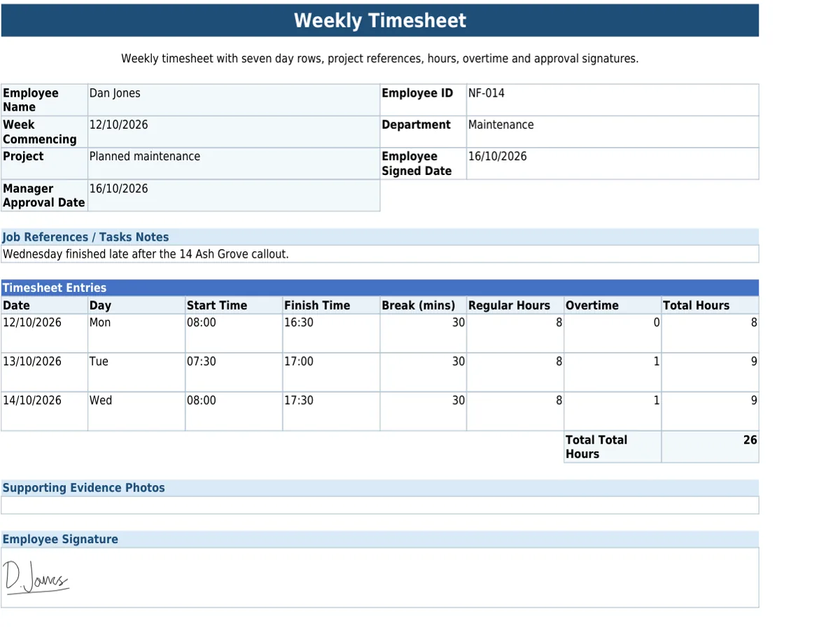The height and width of the screenshot is (630, 840).
Task: Click the "Mon" day cell
Action: click(136, 333)
